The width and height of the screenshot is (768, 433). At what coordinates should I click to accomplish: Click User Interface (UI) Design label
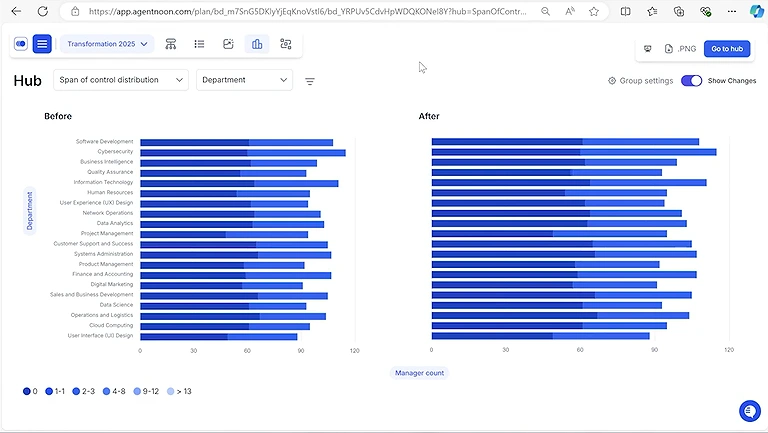(100, 336)
